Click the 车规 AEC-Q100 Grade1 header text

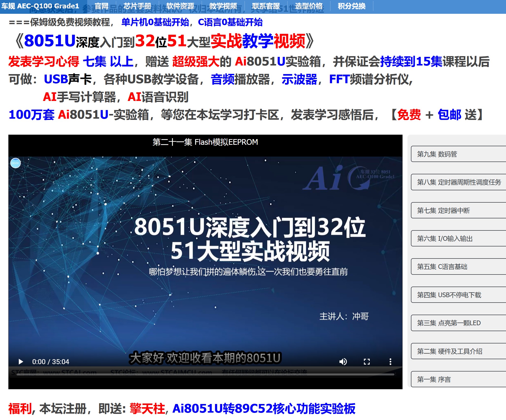tap(40, 6)
